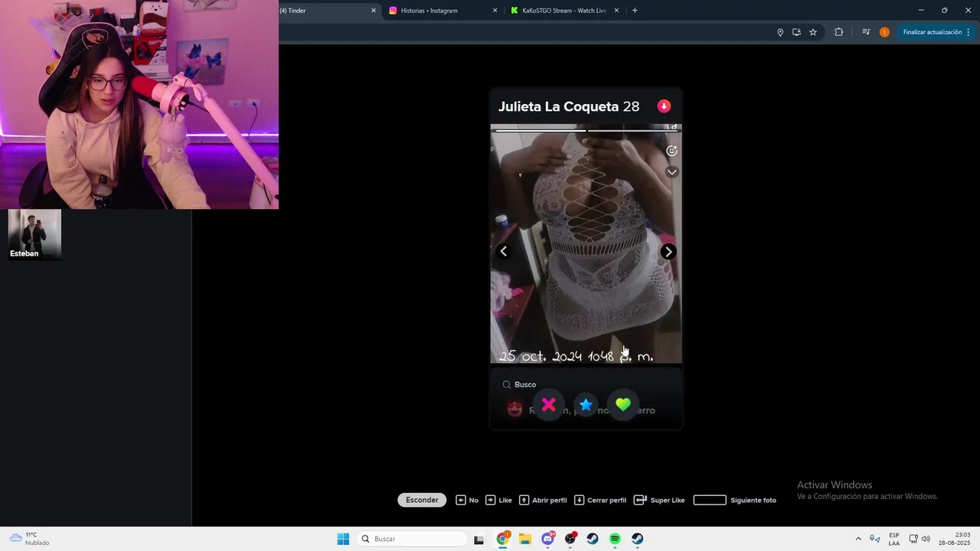Open the volume control in system tray

(x=926, y=539)
